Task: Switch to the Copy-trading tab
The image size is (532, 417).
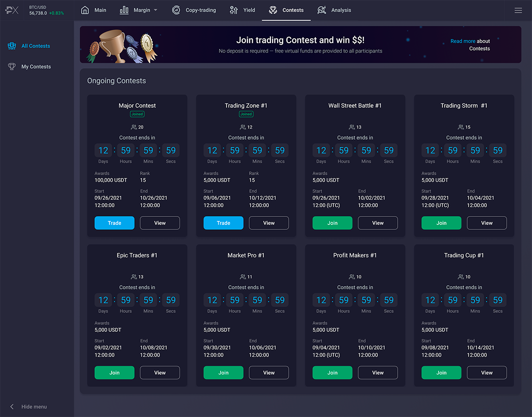Action: tap(194, 10)
